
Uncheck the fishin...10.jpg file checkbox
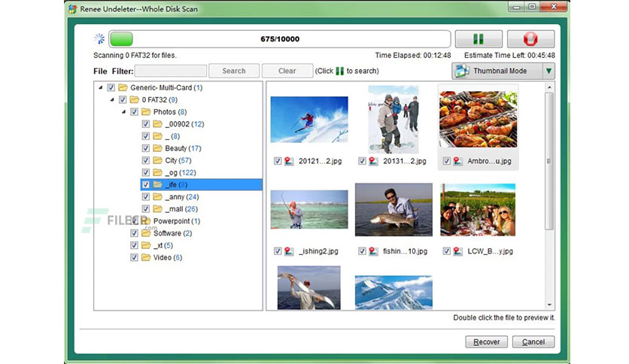click(362, 251)
